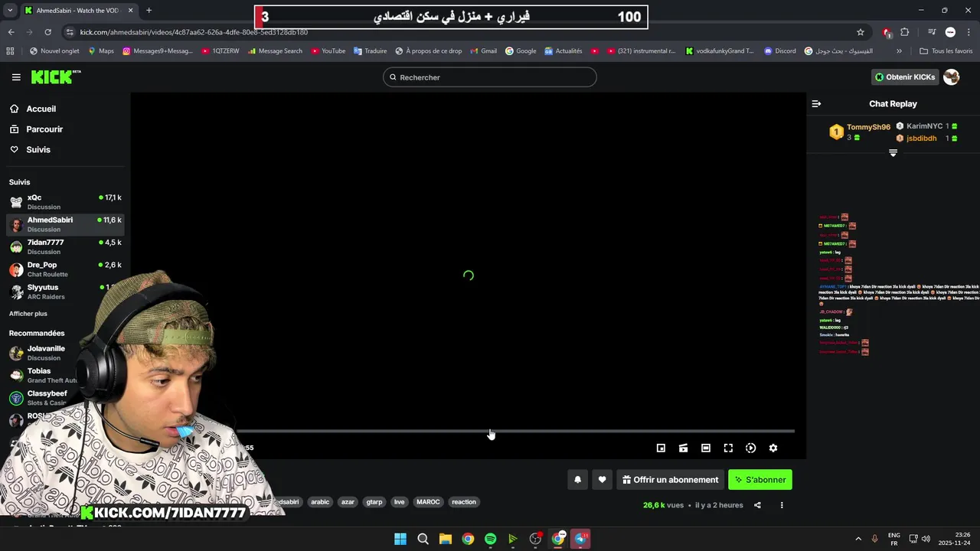
Task: Open the Discord bookmark
Action: [x=779, y=51]
